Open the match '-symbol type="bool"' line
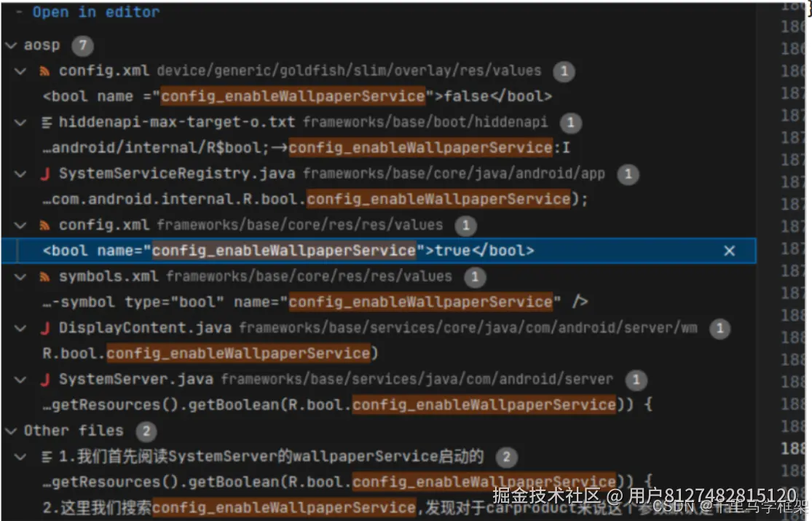This screenshot has width=812, height=521. (x=315, y=302)
